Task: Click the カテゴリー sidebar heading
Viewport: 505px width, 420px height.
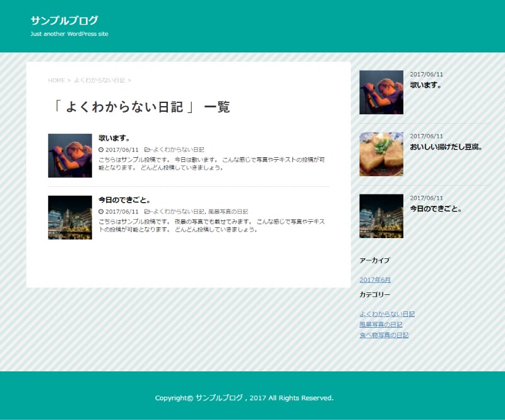Action: [x=375, y=294]
